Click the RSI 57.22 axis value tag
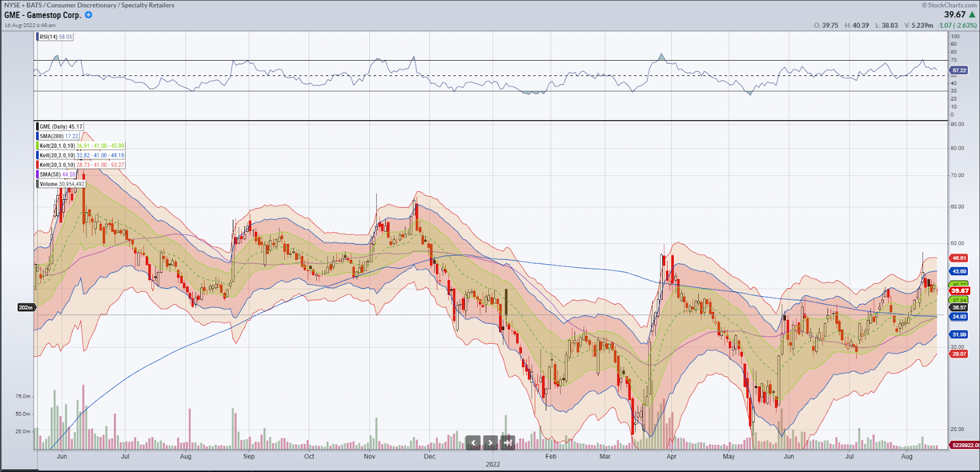 tap(960, 70)
